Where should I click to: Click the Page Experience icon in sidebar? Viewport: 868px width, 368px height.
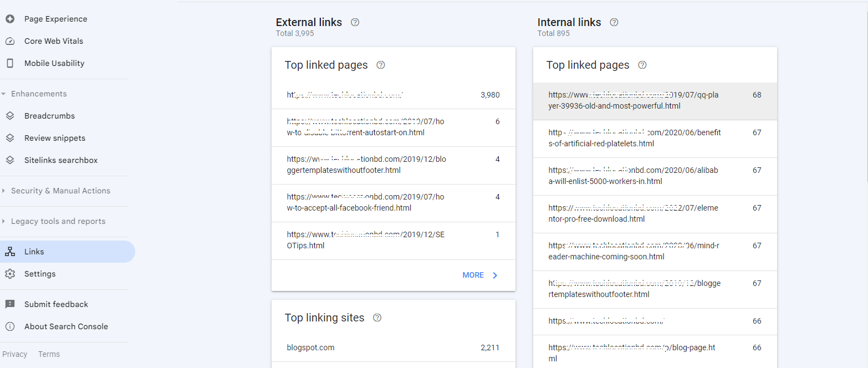[x=10, y=19]
